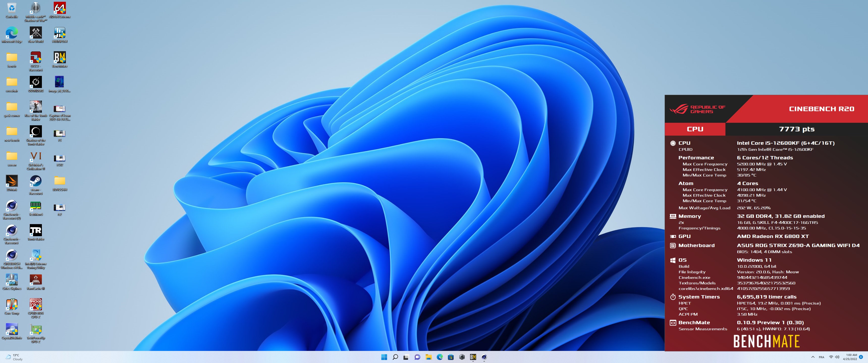Click the Intel Core i5-12600KF CPU line
The image size is (868, 363).
pyautogui.click(x=785, y=143)
